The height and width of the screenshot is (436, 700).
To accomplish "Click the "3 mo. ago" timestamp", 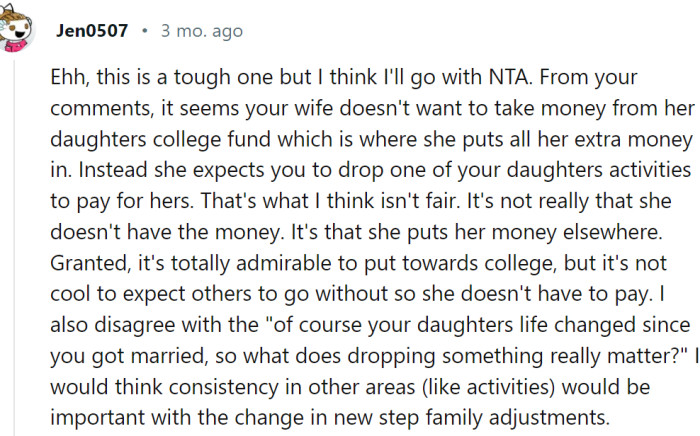I will point(201,31).
